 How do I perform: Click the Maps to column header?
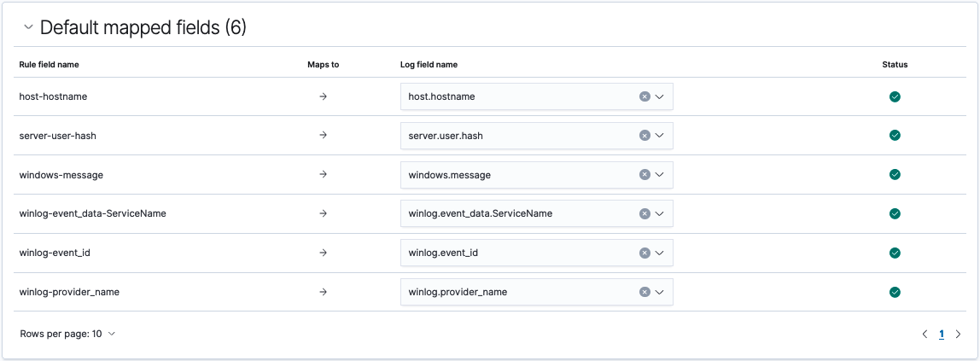tap(324, 64)
